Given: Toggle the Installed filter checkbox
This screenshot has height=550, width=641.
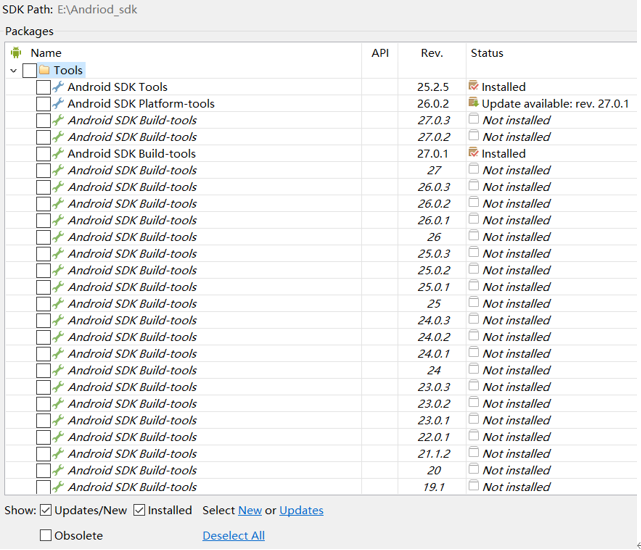Looking at the screenshot, I should tap(140, 510).
